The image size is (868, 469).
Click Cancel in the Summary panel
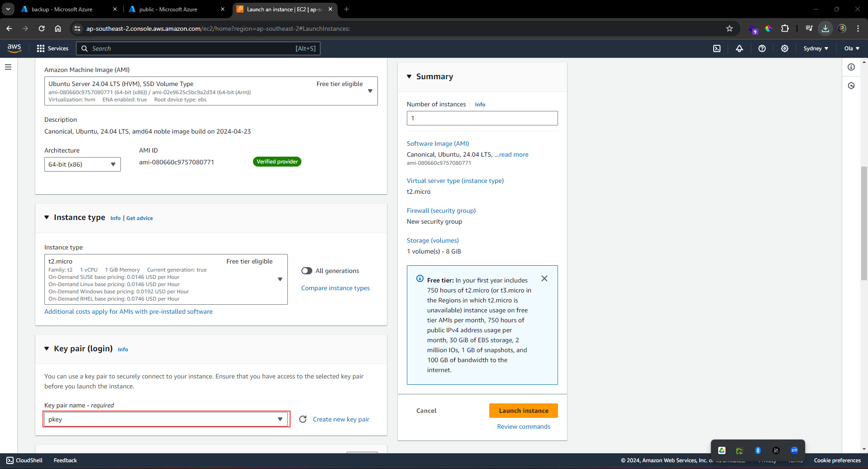[426, 411]
